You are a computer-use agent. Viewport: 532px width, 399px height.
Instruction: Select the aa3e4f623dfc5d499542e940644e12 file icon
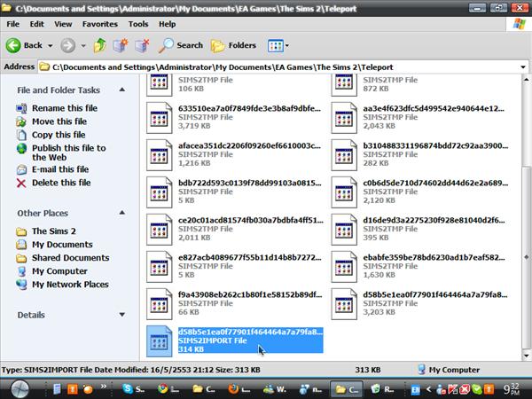point(344,118)
